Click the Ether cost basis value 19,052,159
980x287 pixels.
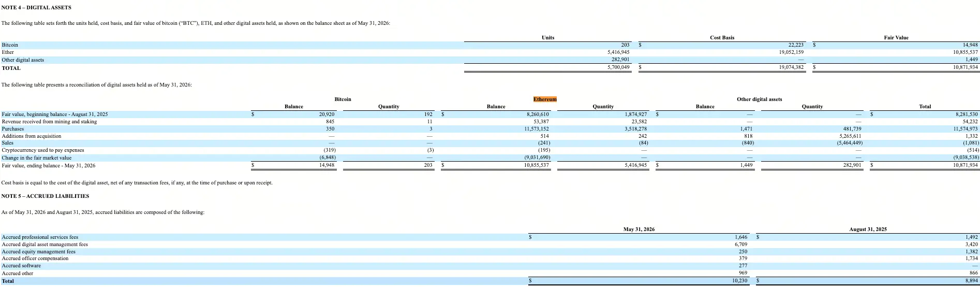(x=791, y=52)
